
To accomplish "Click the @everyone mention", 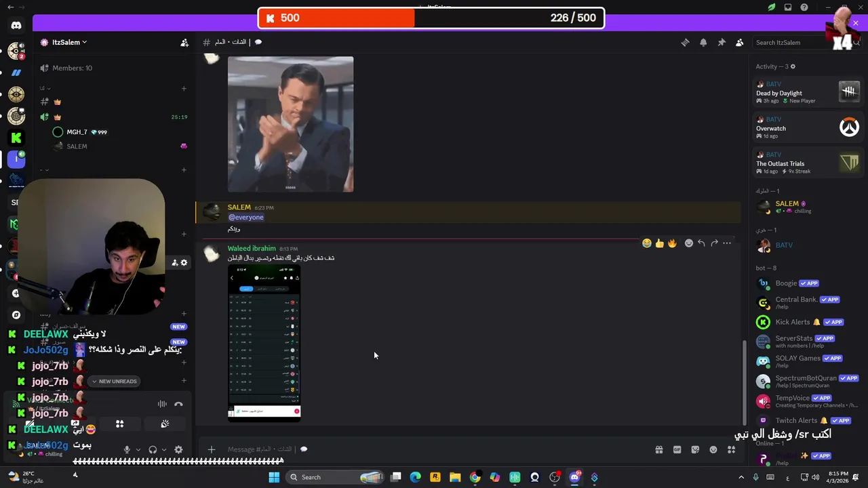I will [x=246, y=218].
